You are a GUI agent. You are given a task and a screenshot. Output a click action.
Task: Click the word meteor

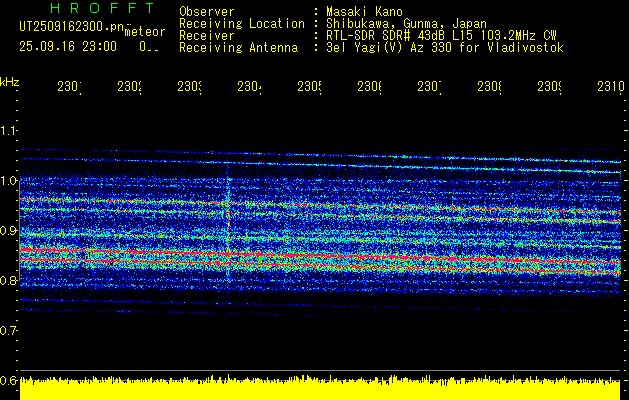145,32
